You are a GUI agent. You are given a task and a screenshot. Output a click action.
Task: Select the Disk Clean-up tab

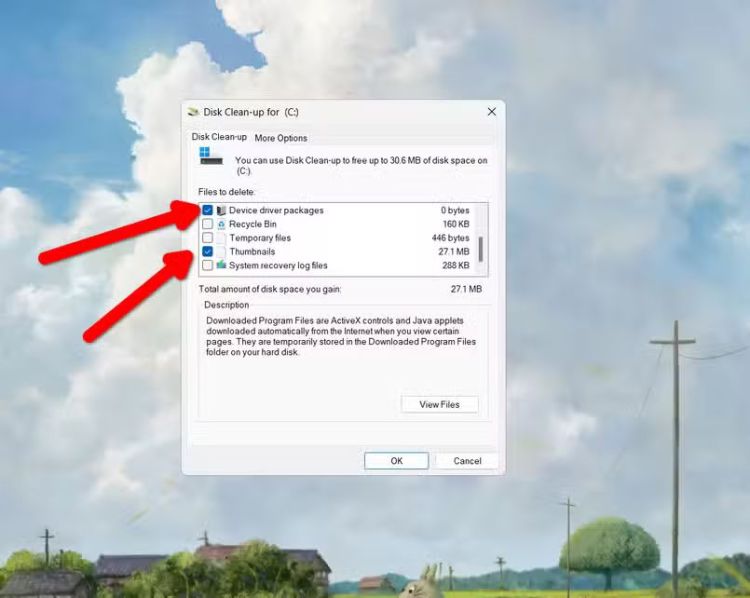(x=219, y=137)
